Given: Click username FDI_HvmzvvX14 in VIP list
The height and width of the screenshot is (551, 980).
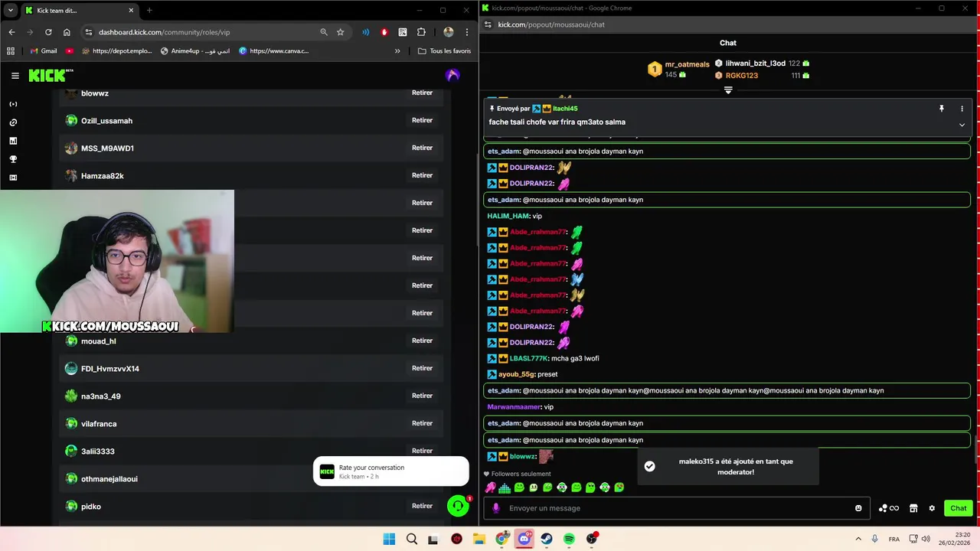Looking at the screenshot, I should coord(110,369).
